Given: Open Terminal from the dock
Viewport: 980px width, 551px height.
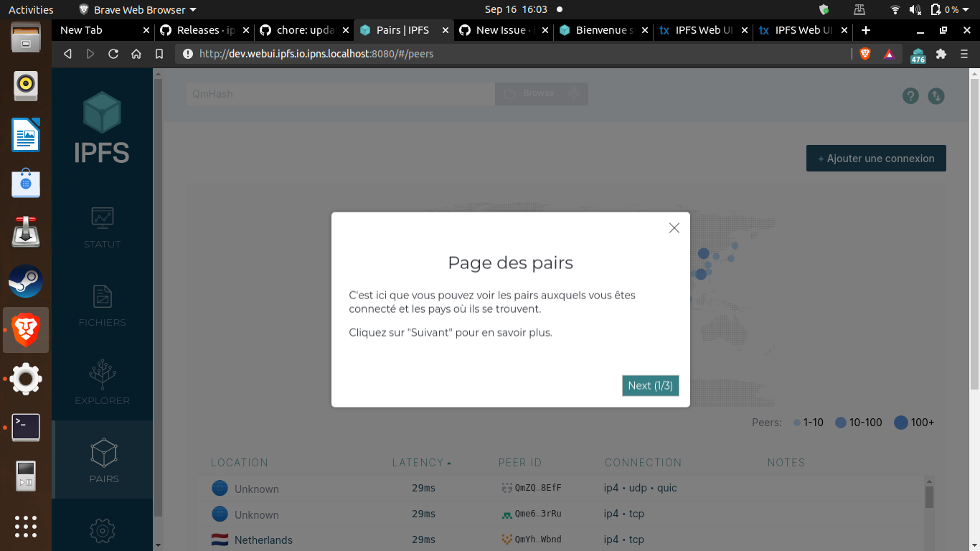Looking at the screenshot, I should [26, 428].
